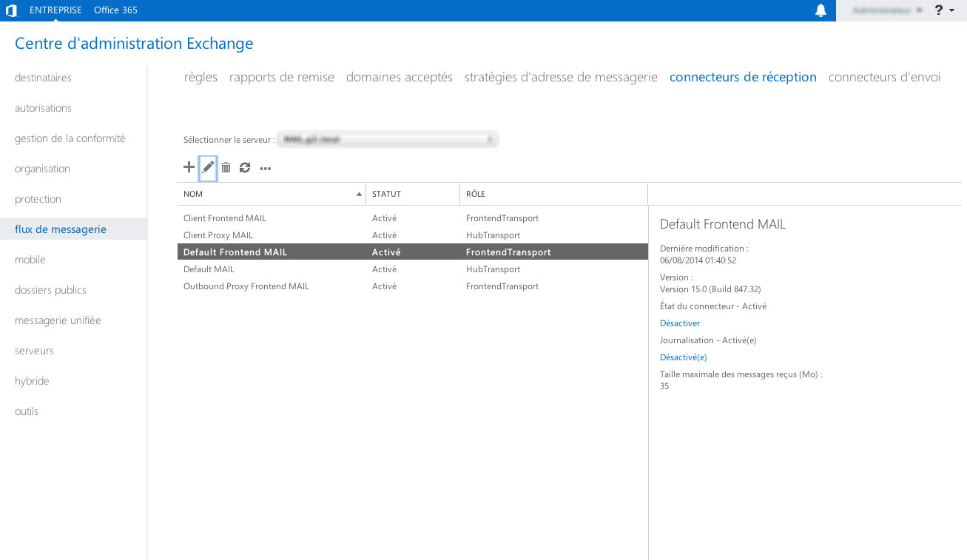Click the trash delete connector icon
This screenshot has width=967, height=560.
[x=226, y=168]
